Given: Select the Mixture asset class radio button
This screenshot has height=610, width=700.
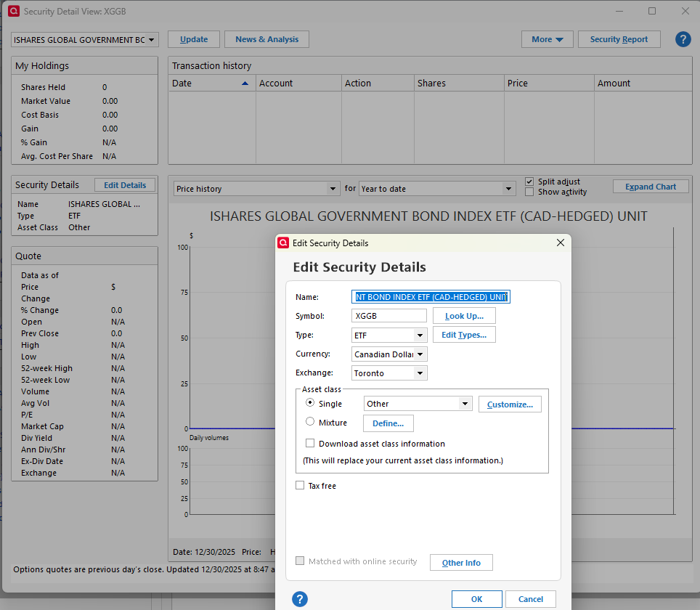Looking at the screenshot, I should point(311,422).
